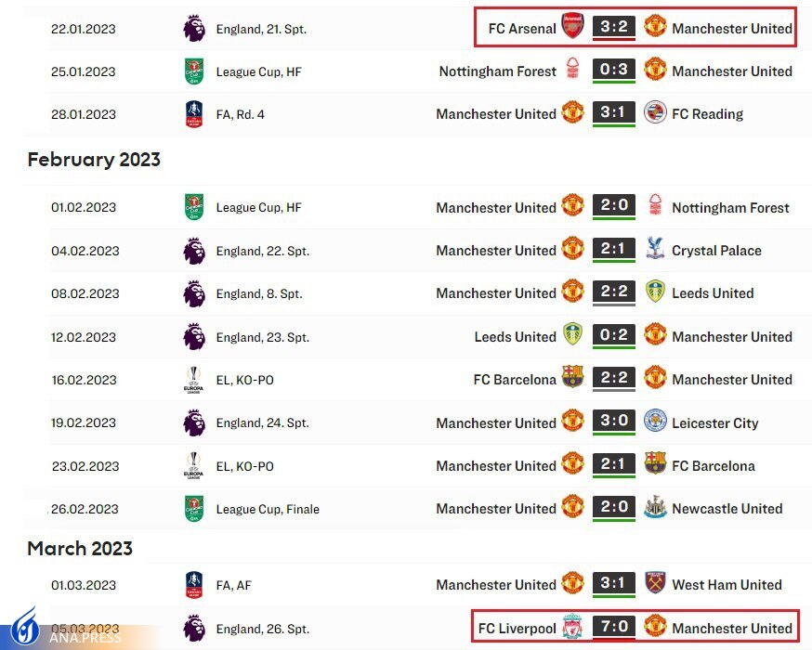Open the Newcastle United team link

(x=727, y=509)
